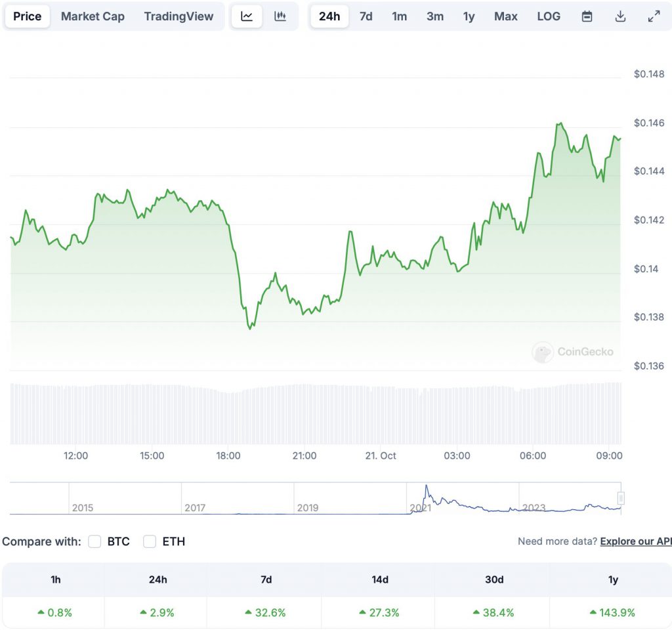Enable the BTC comparison checkbox

pyautogui.click(x=94, y=541)
